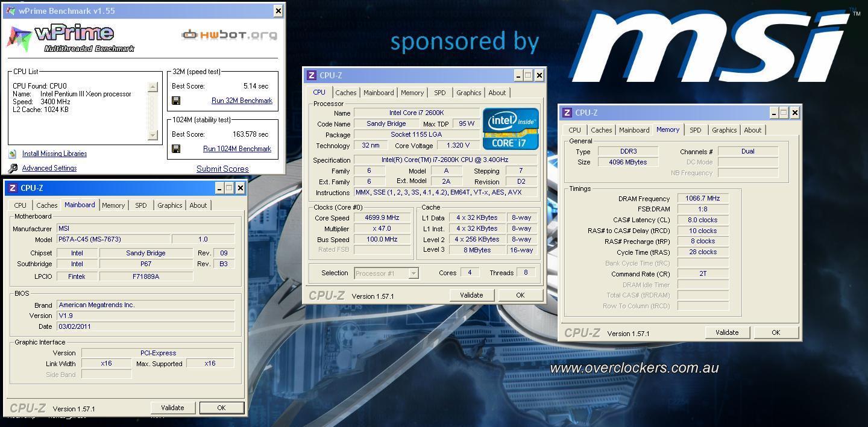Click the 1024M best score 163.578 sec

(250, 134)
